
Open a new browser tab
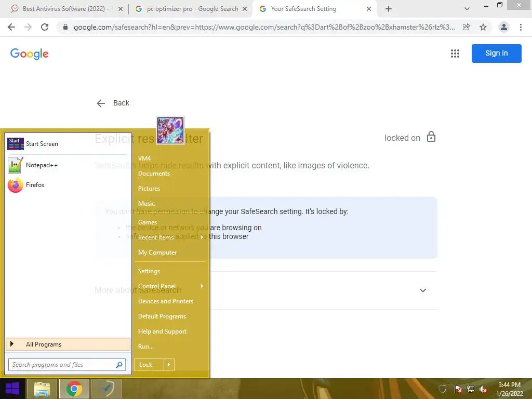tap(389, 9)
